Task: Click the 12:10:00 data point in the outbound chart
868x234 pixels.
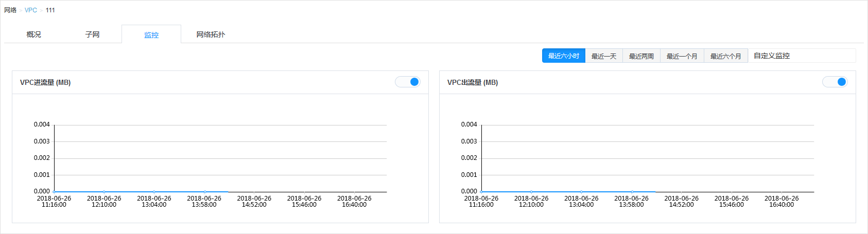Action: tap(531, 192)
